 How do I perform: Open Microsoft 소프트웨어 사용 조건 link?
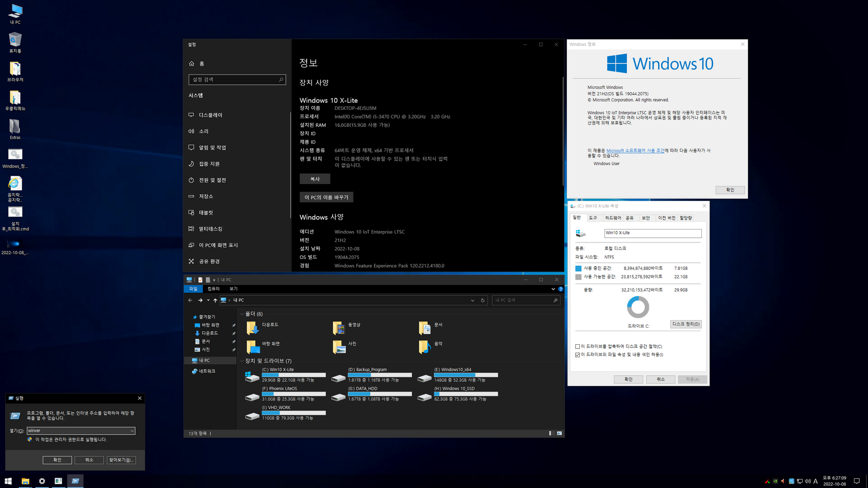click(635, 151)
